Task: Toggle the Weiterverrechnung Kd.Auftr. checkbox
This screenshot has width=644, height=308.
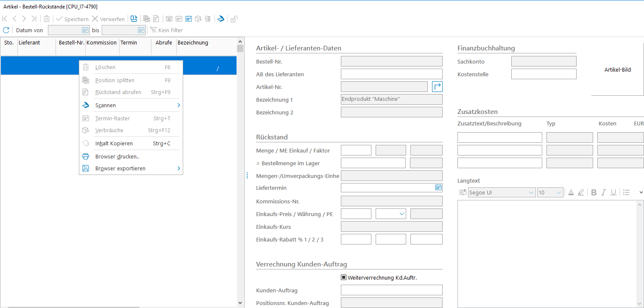Action: [344, 278]
